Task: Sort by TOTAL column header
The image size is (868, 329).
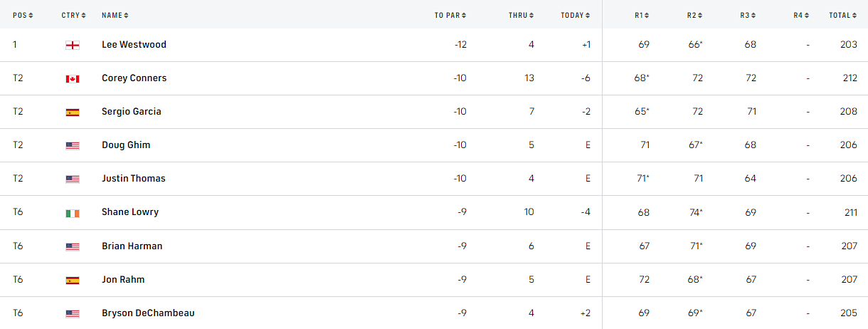Action: 844,15
